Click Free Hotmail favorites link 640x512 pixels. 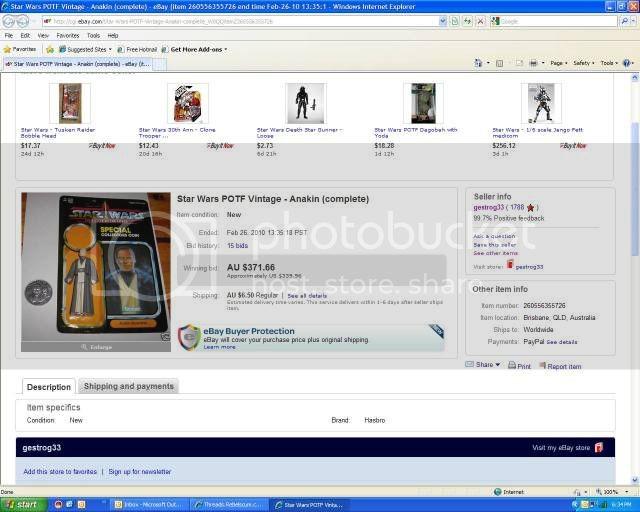click(137, 49)
